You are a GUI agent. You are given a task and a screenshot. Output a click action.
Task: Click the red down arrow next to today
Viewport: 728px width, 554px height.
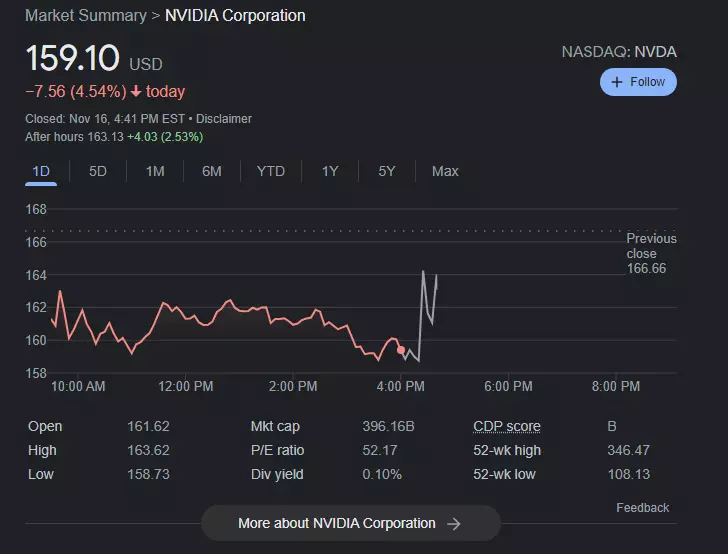click(136, 92)
